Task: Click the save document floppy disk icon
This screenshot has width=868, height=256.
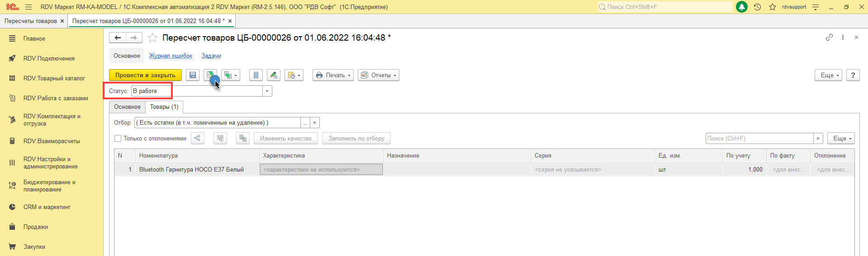Action: (193, 75)
